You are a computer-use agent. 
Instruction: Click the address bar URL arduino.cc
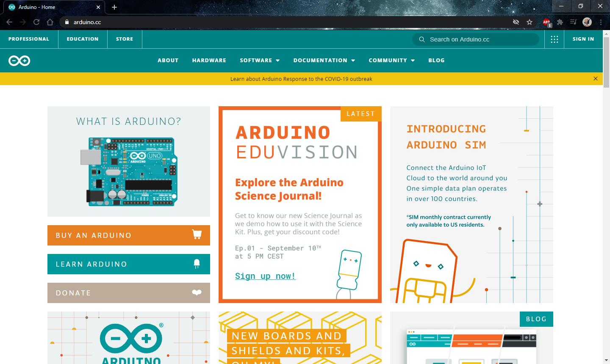[87, 22]
